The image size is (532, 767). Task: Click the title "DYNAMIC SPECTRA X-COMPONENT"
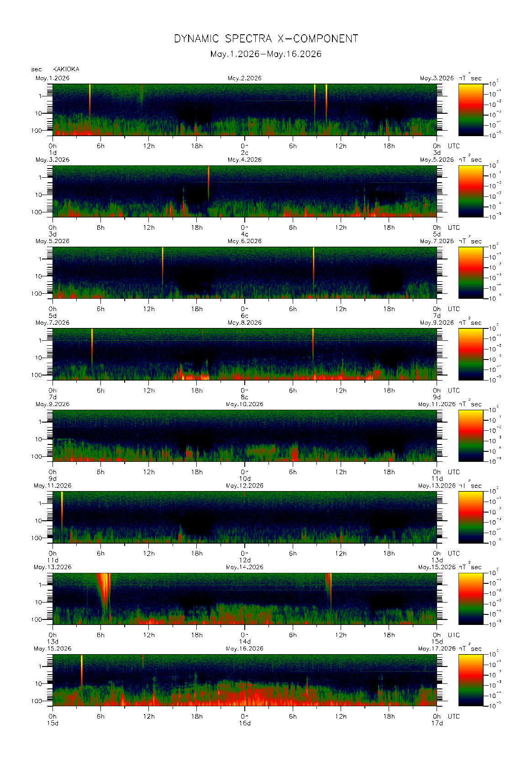(x=266, y=39)
